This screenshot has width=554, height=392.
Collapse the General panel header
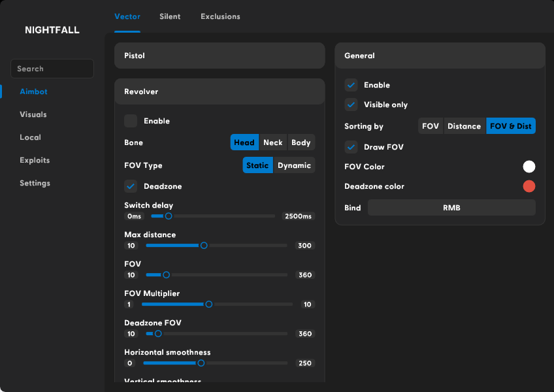(x=440, y=56)
